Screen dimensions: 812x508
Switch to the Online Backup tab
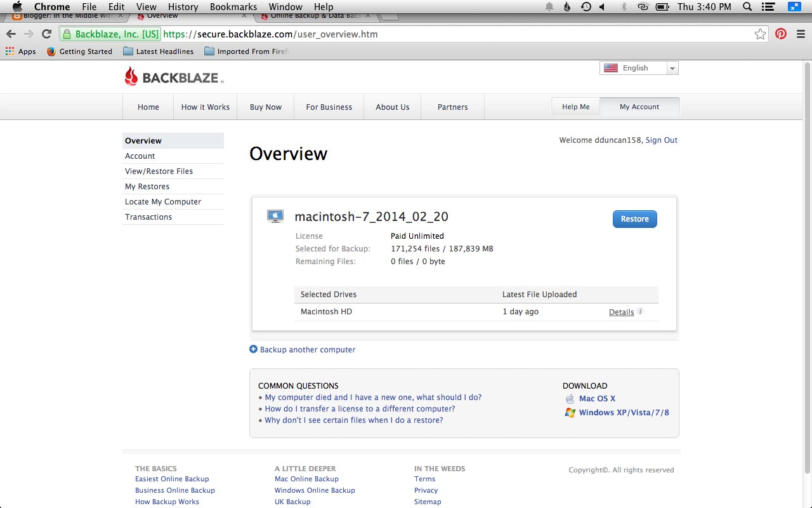point(315,15)
